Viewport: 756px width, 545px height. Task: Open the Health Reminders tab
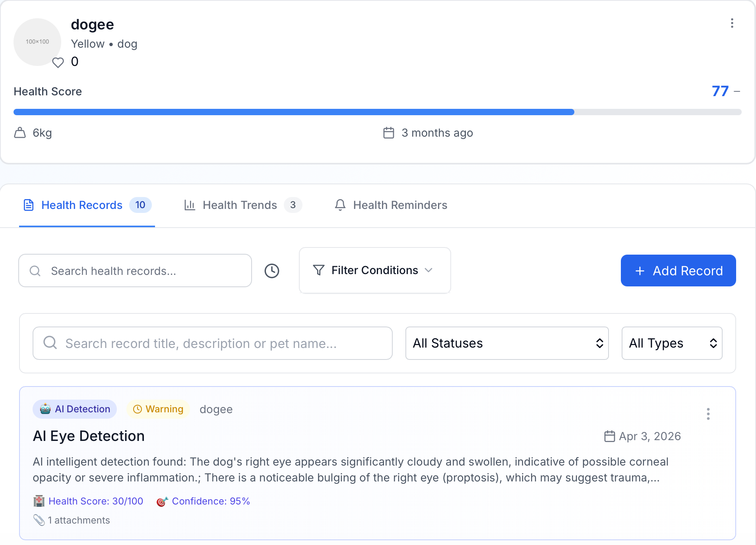click(x=391, y=205)
